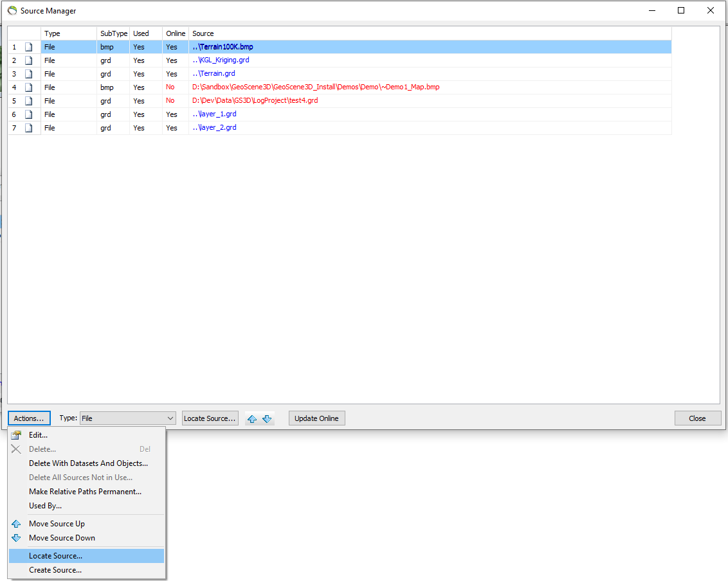The width and height of the screenshot is (728, 581).
Task: Click file icon of KGL_Kriging.grd row
Action: tap(29, 60)
